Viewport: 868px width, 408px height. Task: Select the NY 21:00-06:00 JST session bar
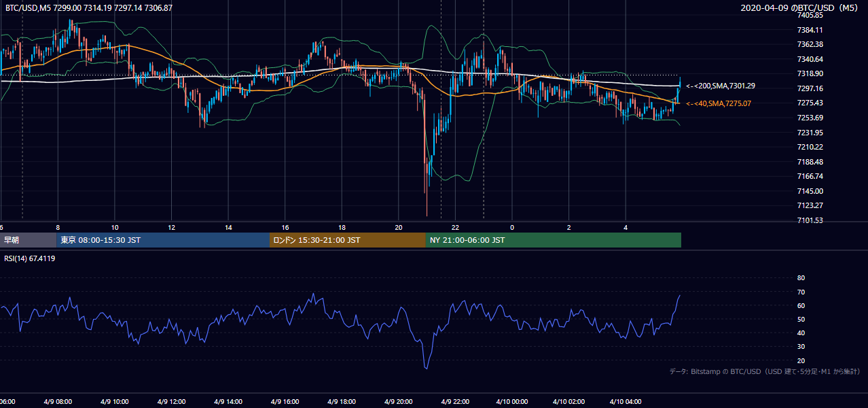click(554, 240)
